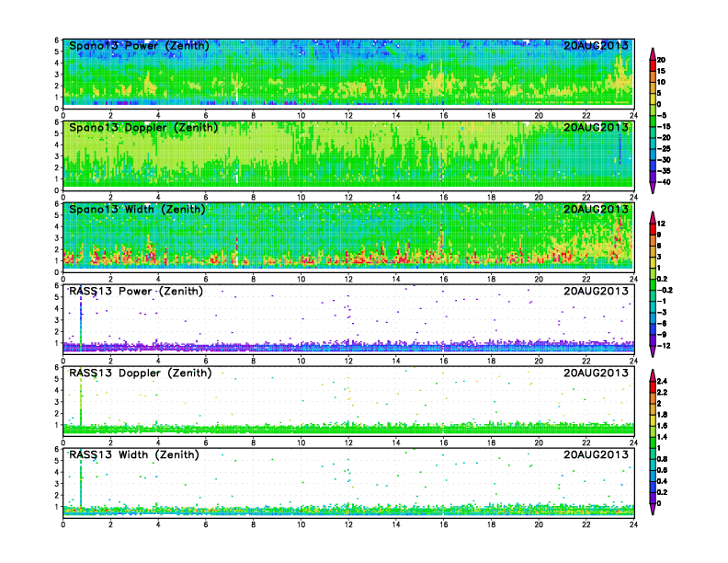728x563 pixels.
Task: Click the 2.2 label on the bottom colorbar
Action: (662, 392)
